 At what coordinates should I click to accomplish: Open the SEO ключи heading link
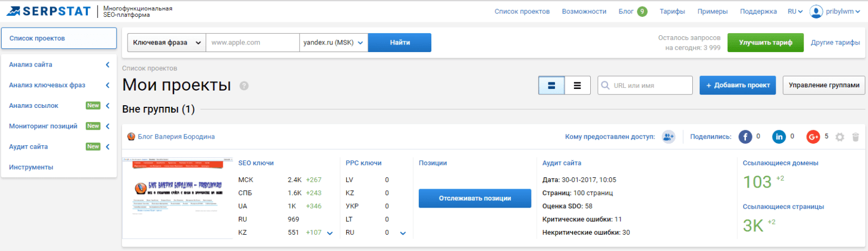coord(256,163)
